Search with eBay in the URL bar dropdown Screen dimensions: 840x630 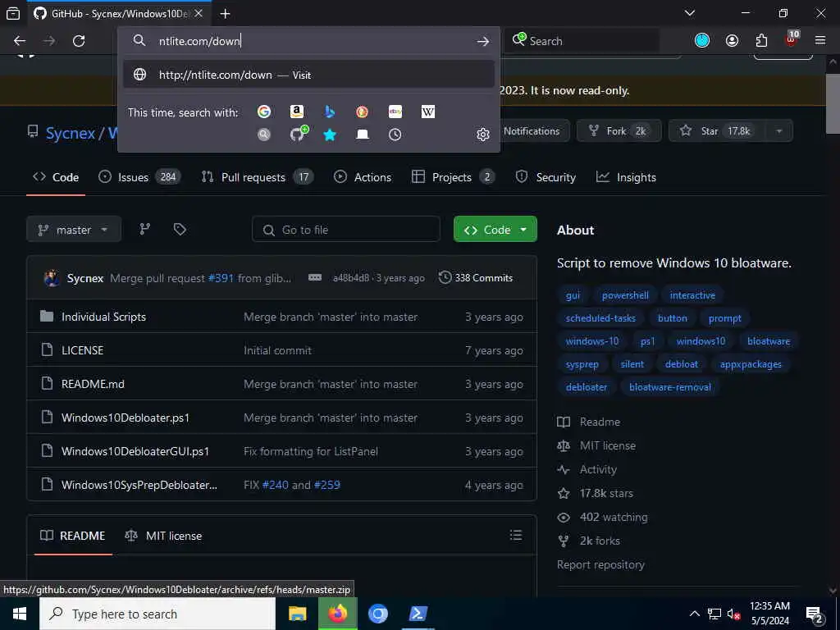click(395, 112)
